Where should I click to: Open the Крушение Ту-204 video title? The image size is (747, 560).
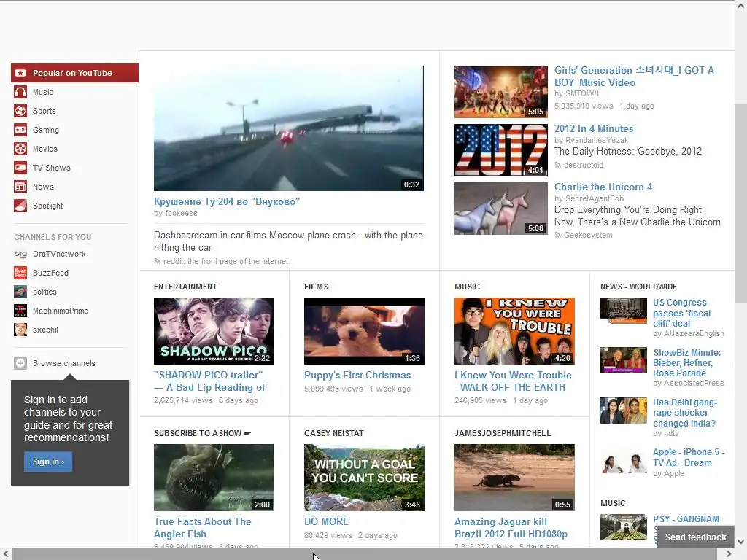(227, 201)
